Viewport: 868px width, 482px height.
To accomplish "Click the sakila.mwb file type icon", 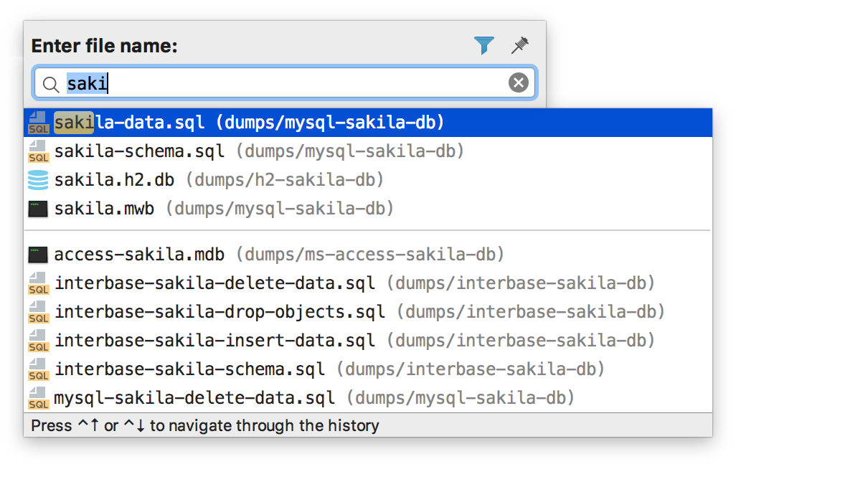I will [38, 209].
